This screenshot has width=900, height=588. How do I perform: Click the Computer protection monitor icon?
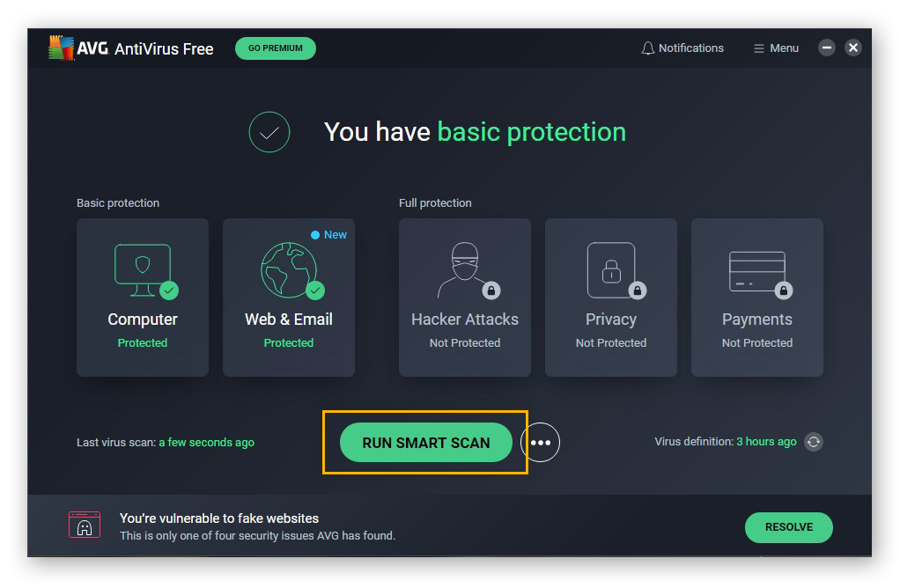[x=142, y=268]
